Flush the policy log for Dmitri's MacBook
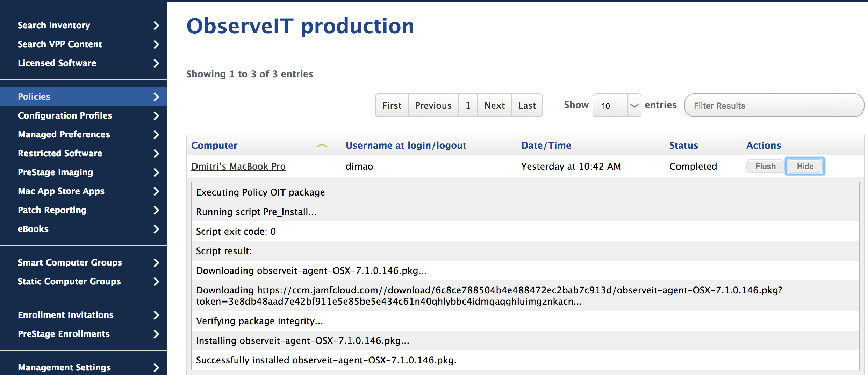Image resolution: width=868 pixels, height=375 pixels. point(765,166)
